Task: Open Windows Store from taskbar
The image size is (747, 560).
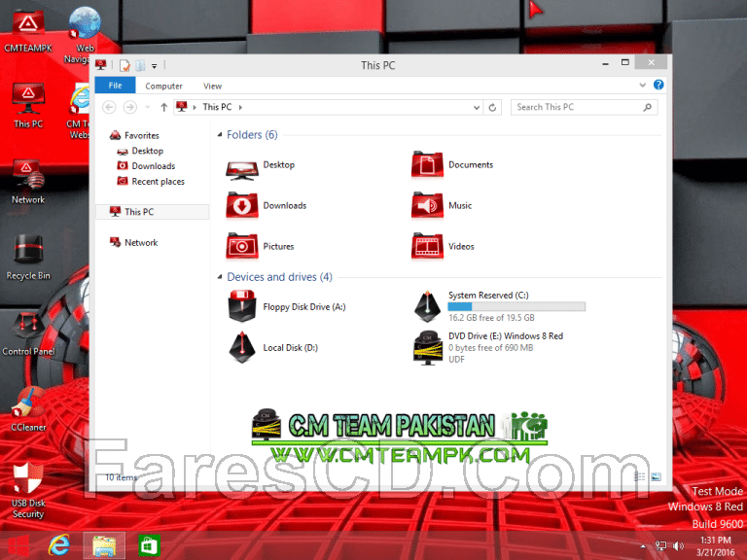Action: 149,545
